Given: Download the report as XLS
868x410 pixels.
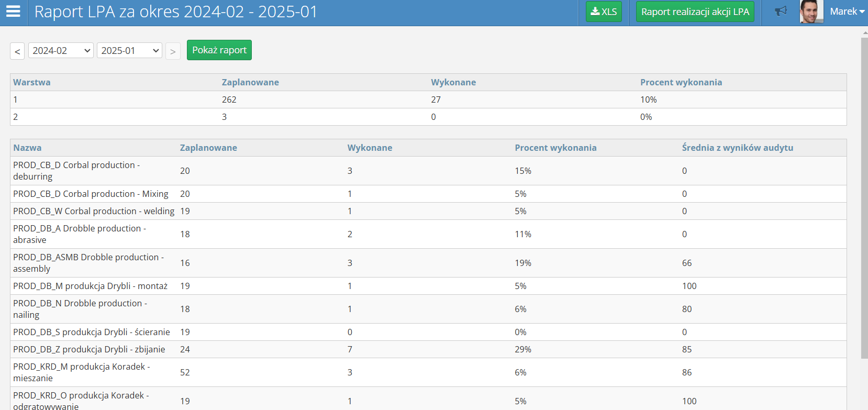Looking at the screenshot, I should [x=604, y=12].
